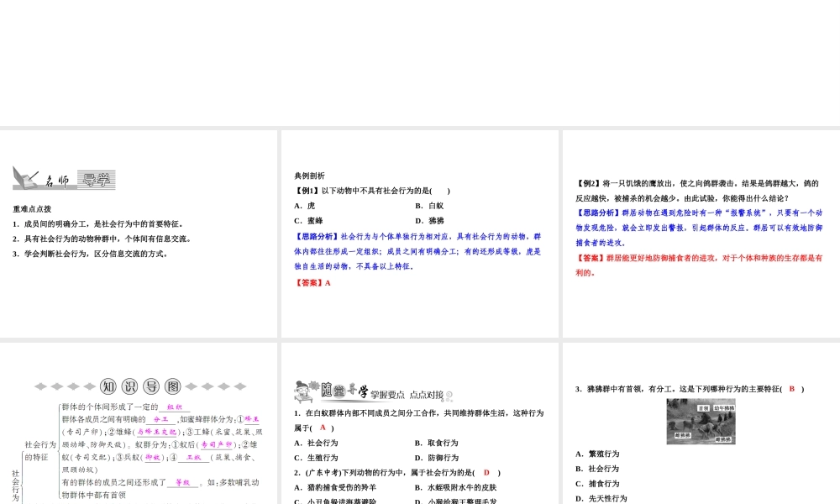Click point 3 about 学会判断社会行为
840x504 pixels.
(91, 254)
